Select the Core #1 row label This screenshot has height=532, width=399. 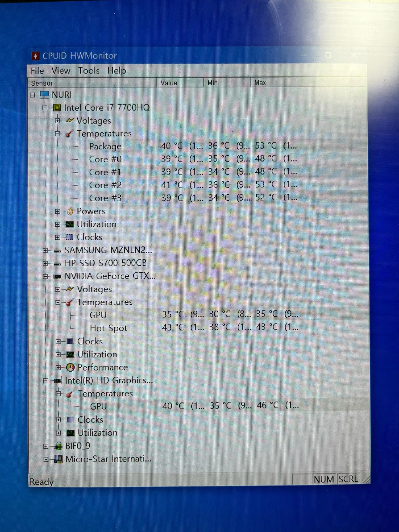(x=105, y=172)
